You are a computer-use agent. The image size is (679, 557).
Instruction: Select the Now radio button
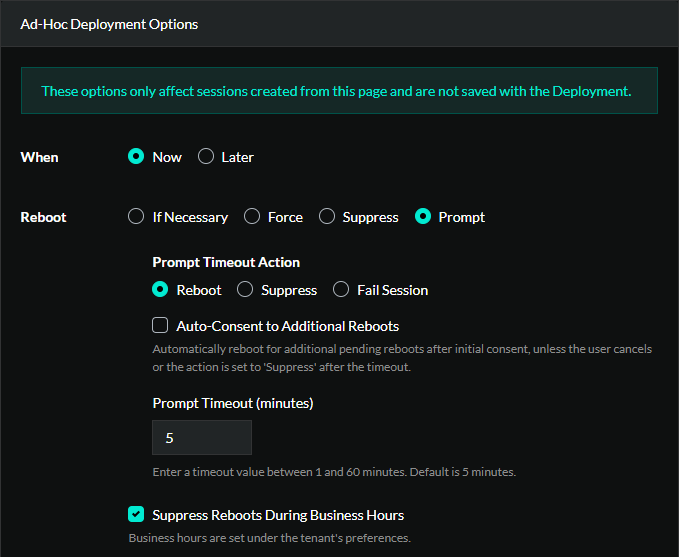point(137,157)
